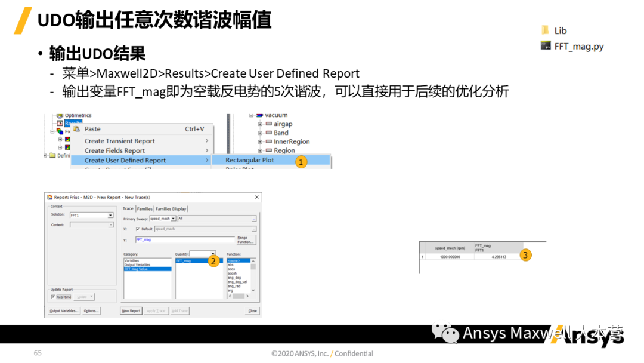Click the 1000.000000 speed cell
Image resolution: width=644 pixels, height=363 pixels.
450,257
